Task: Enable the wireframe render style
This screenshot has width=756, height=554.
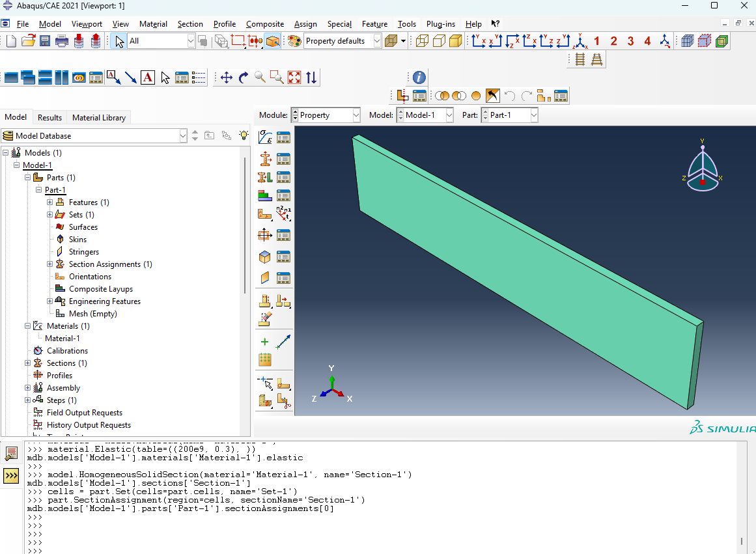Action: click(422, 41)
